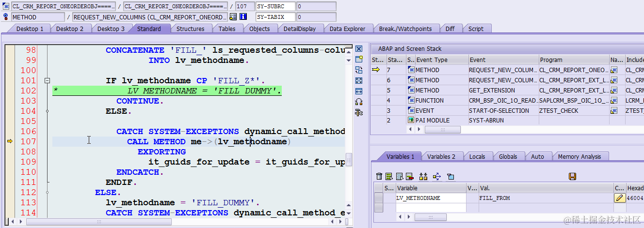
Task: Click the trash icon in the Variables toolbar
Action: click(379, 176)
